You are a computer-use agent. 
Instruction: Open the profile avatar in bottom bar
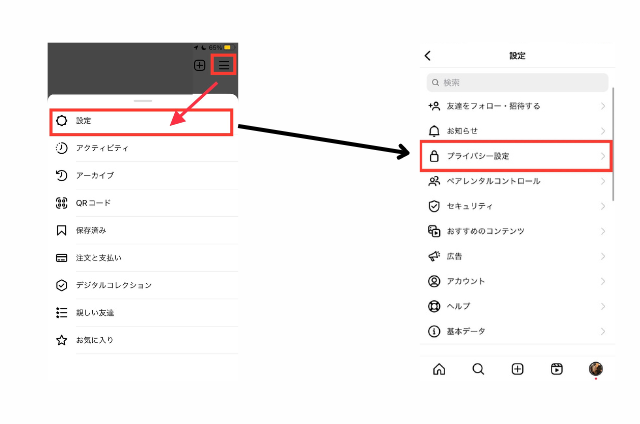click(x=595, y=369)
